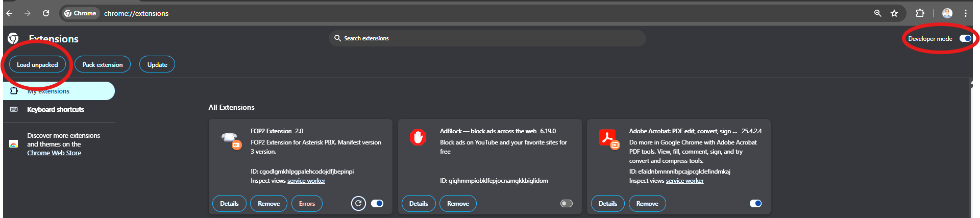Open the Chrome site info chip
This screenshot has width=980, height=218.
[x=80, y=13]
